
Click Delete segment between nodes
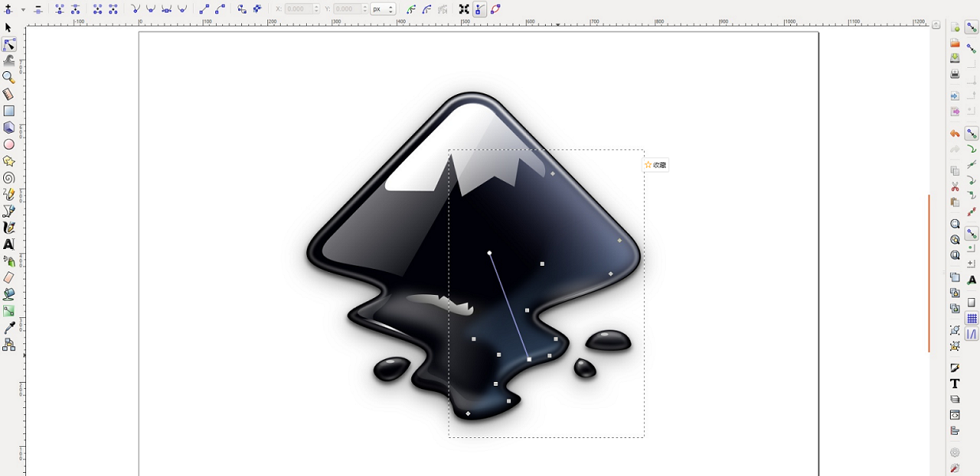[113, 9]
